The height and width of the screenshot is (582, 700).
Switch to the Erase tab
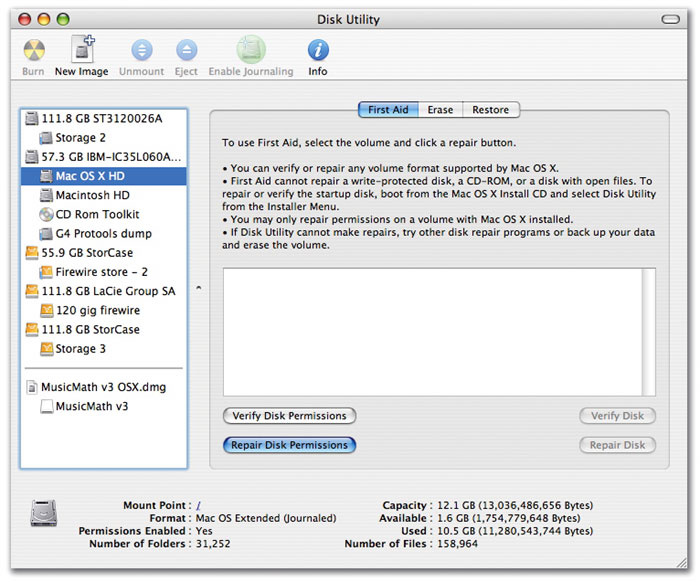(440, 110)
